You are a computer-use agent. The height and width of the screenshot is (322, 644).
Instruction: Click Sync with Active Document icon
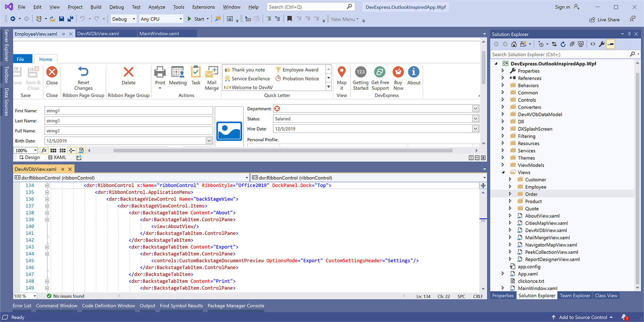[554, 44]
